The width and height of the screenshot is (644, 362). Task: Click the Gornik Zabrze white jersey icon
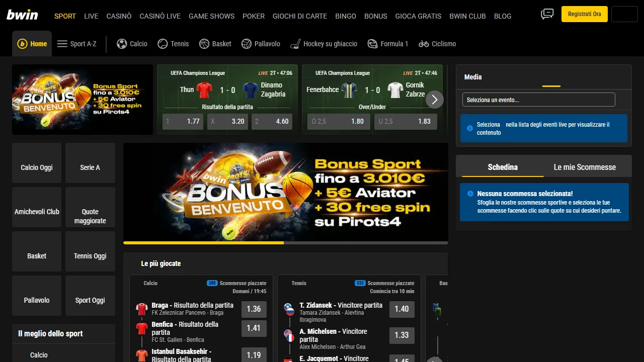(395, 90)
